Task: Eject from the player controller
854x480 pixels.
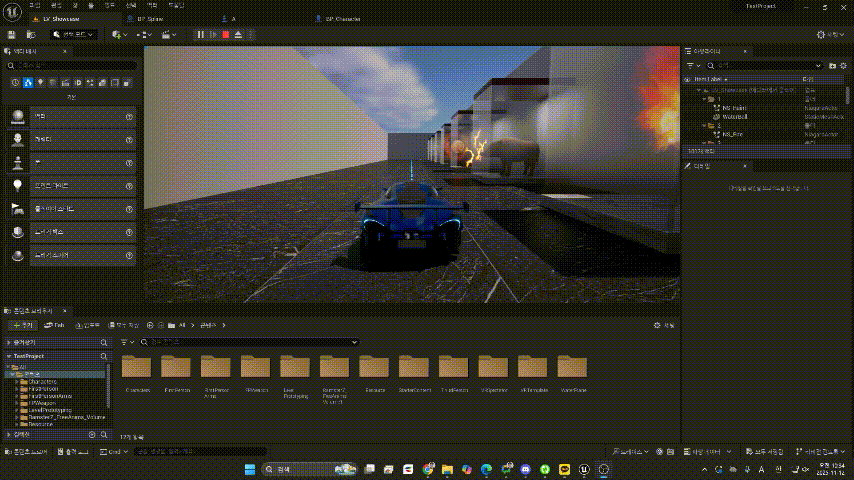Action: [238, 34]
